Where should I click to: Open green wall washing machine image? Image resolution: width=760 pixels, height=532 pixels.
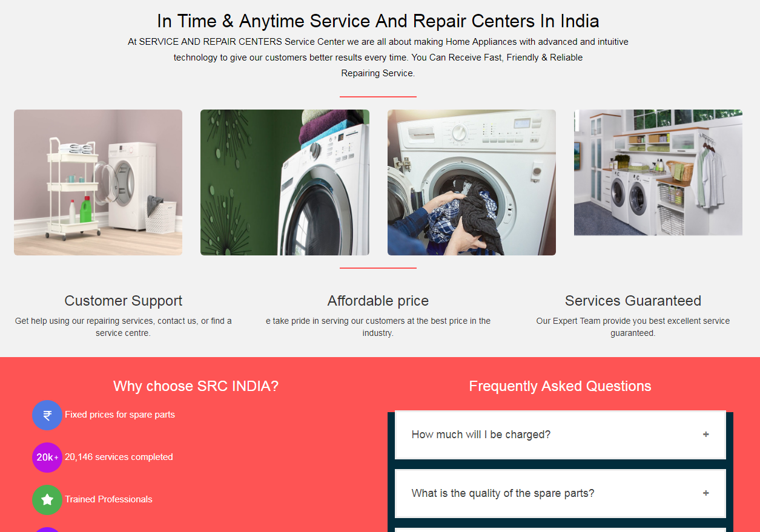tap(285, 182)
